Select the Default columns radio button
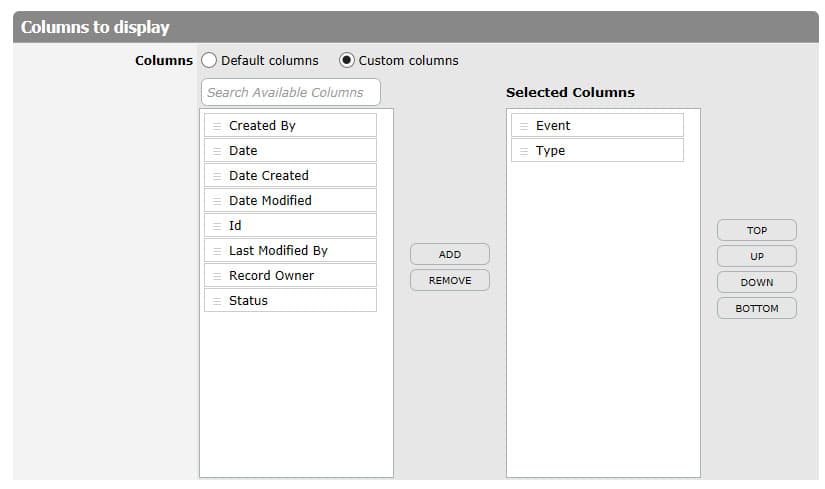Image resolution: width=825 pixels, height=489 pixels. coord(209,61)
